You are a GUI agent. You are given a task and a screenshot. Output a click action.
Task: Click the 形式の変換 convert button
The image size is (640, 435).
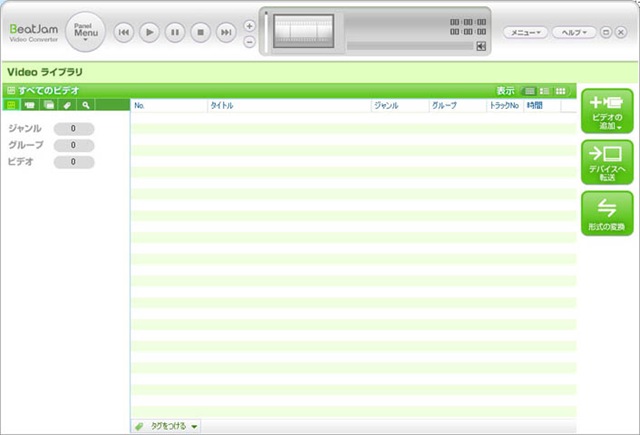(x=607, y=213)
